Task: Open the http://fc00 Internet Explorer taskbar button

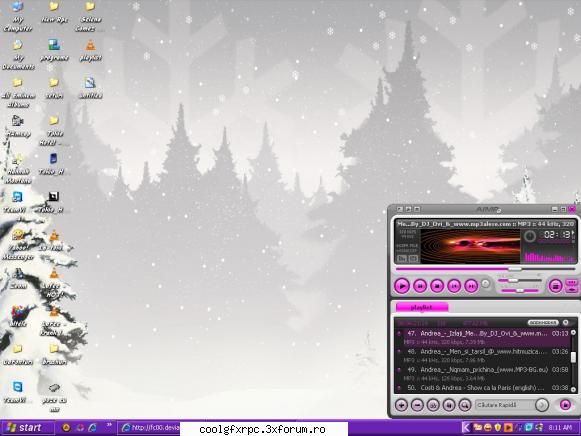Action: pos(150,428)
